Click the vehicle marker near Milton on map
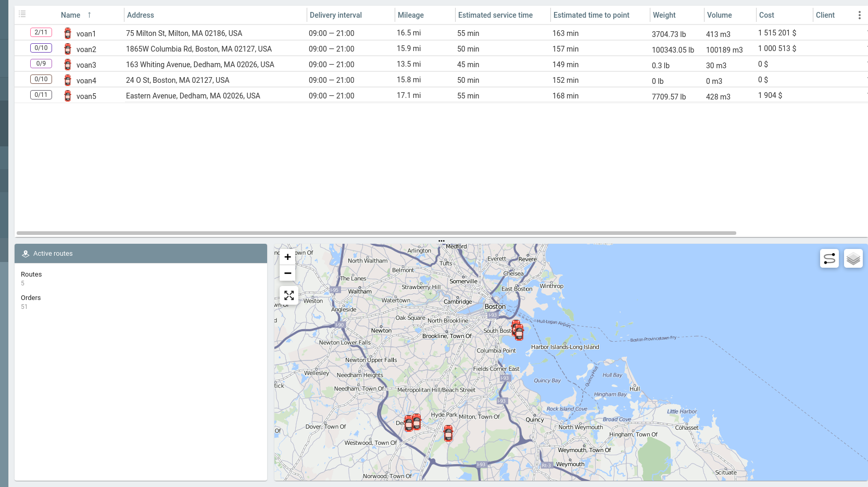The image size is (868, 487). coord(448,433)
